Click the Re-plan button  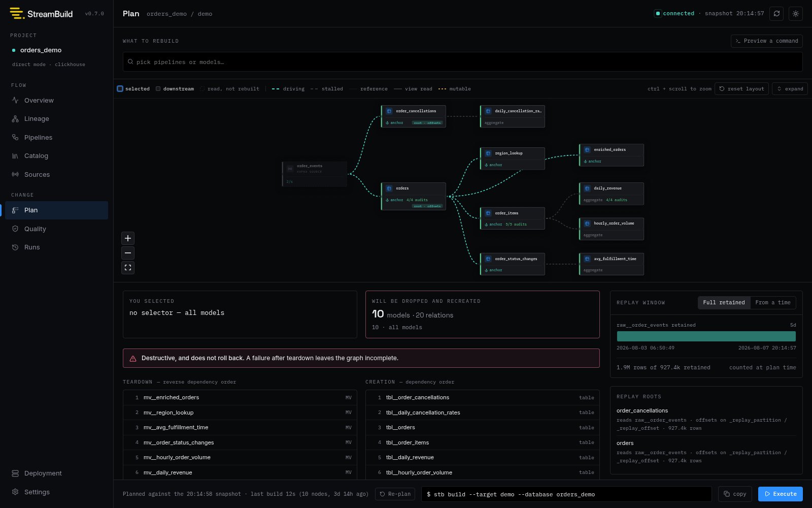pos(395,494)
